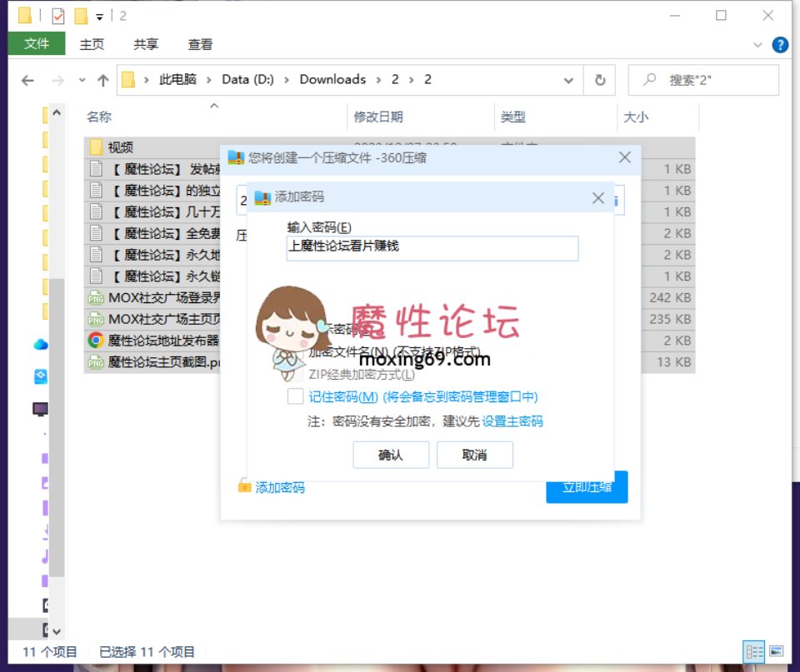Close the 添加密码 dialog
The image size is (800, 672).
point(598,198)
